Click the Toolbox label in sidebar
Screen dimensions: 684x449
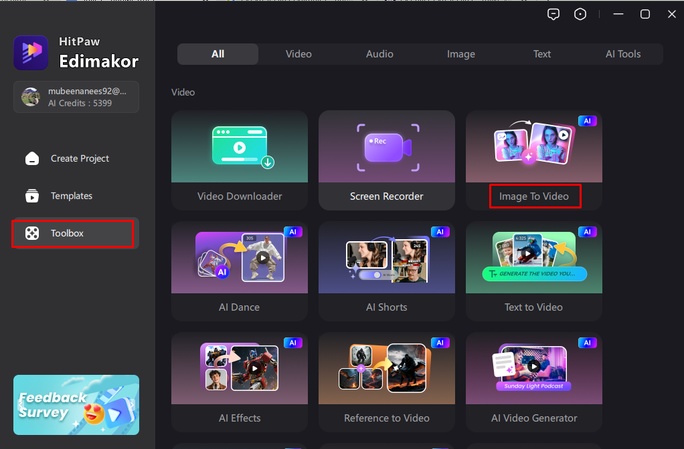67,233
